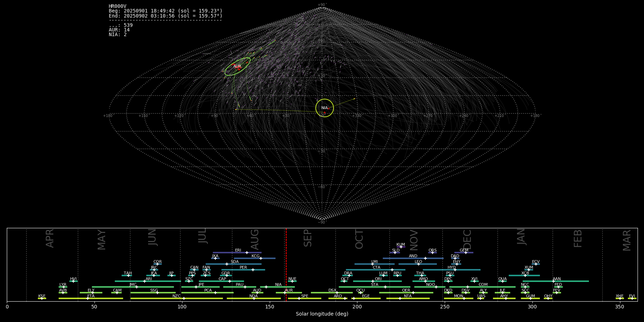Click the '...: 539' count line
This screenshot has width=644, height=322.
[121, 25]
